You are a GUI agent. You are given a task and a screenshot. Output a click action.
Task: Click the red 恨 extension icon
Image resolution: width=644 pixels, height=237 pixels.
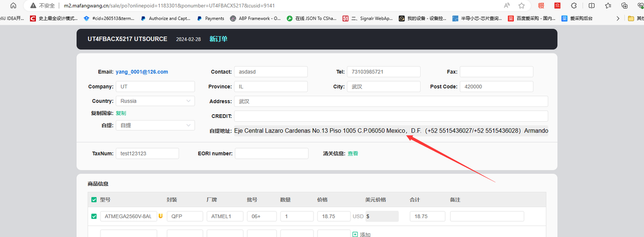(x=541, y=5)
